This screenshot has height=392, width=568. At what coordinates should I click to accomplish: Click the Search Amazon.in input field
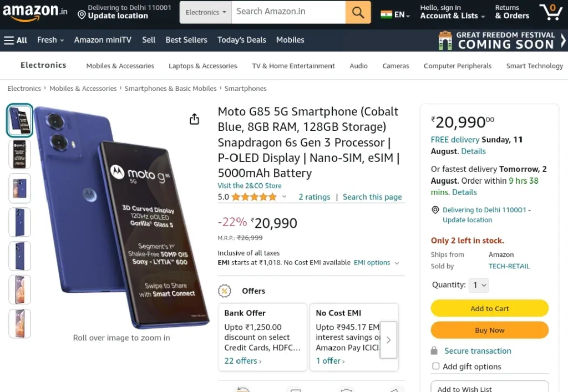coord(288,12)
